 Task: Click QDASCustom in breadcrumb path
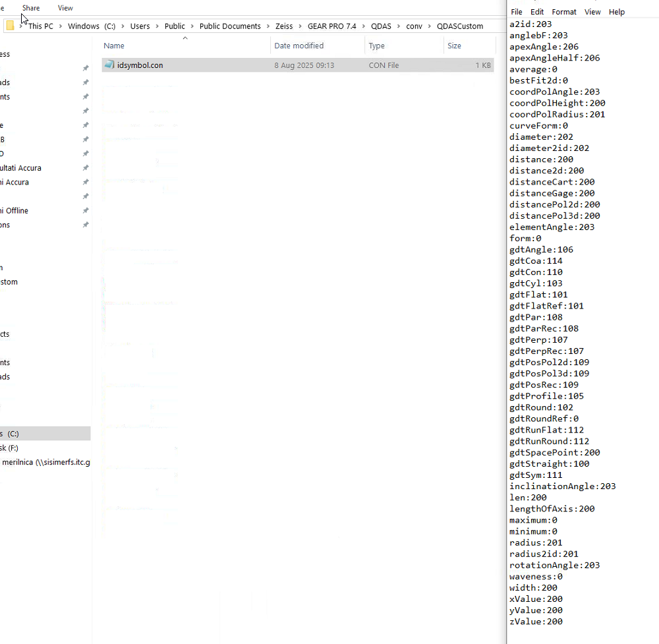460,26
